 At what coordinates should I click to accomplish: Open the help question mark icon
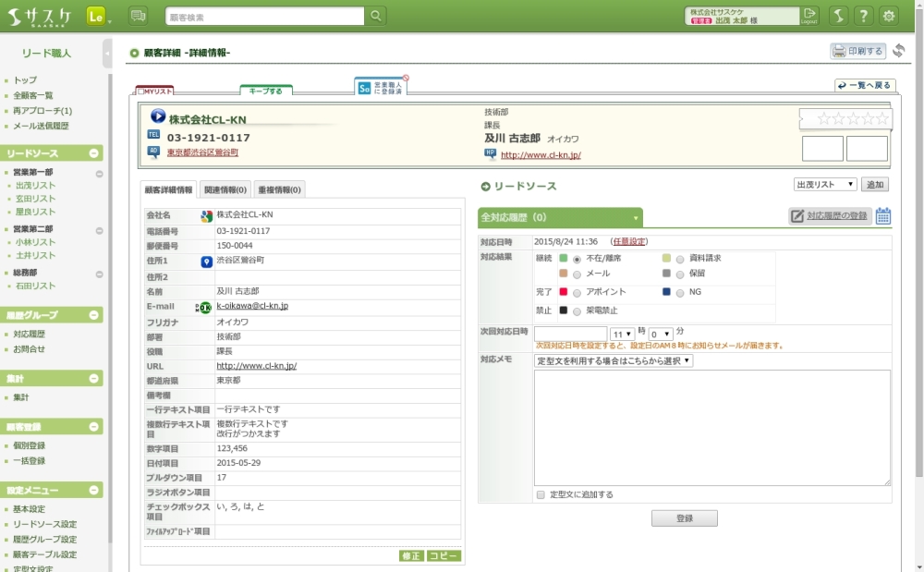(863, 16)
